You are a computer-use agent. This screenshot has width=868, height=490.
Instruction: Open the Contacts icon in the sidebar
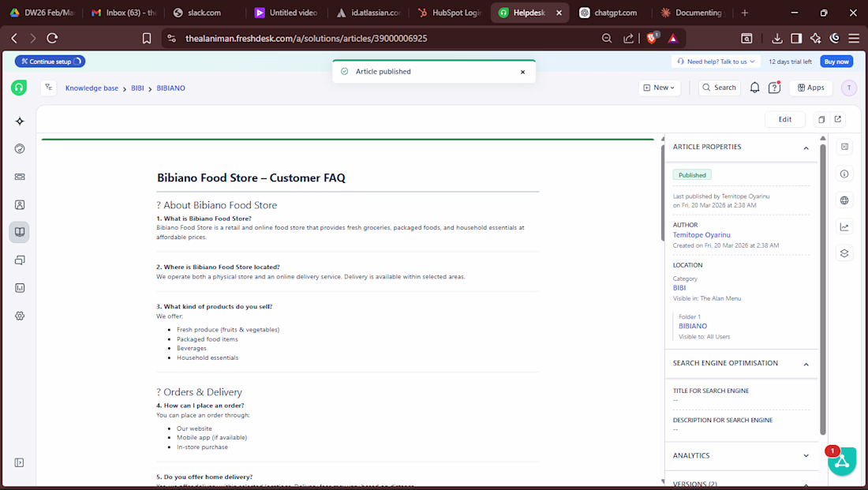pos(20,205)
